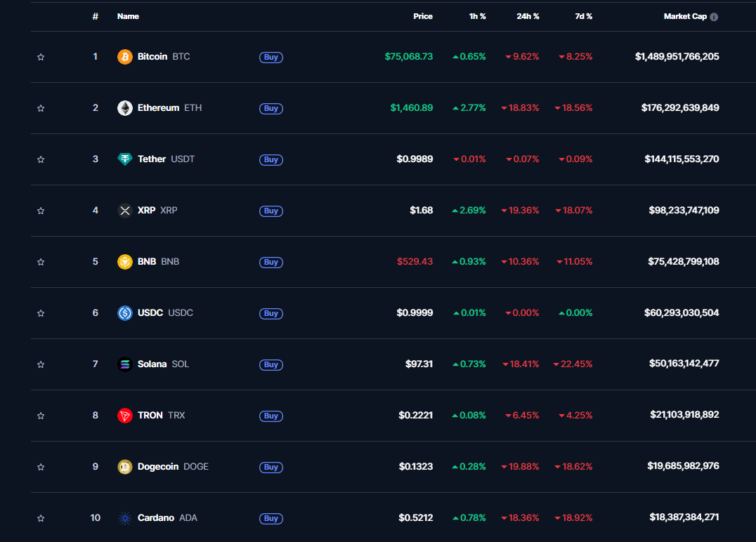
Task: Sort by 24h % column header
Action: [528, 16]
